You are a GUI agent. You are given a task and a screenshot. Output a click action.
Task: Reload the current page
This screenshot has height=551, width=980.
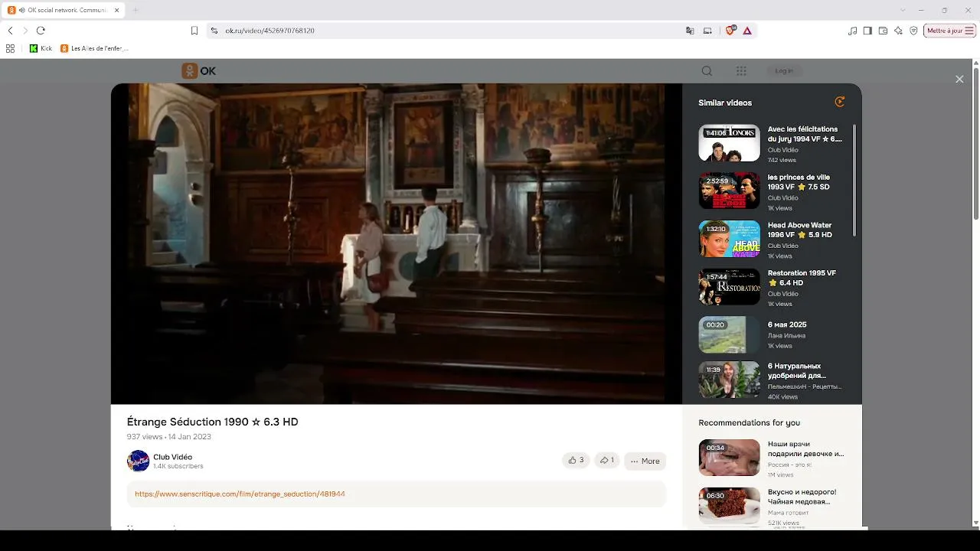coord(41,31)
